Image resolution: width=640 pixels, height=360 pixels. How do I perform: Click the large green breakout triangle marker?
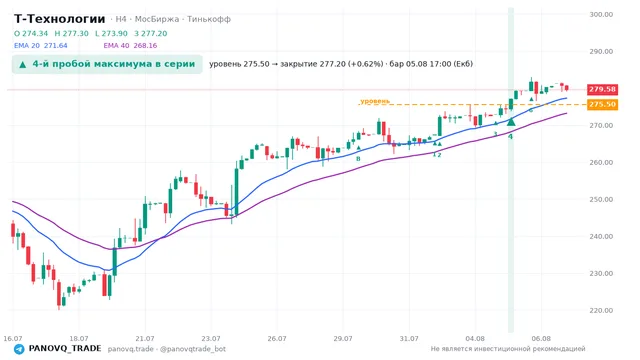[x=511, y=122]
